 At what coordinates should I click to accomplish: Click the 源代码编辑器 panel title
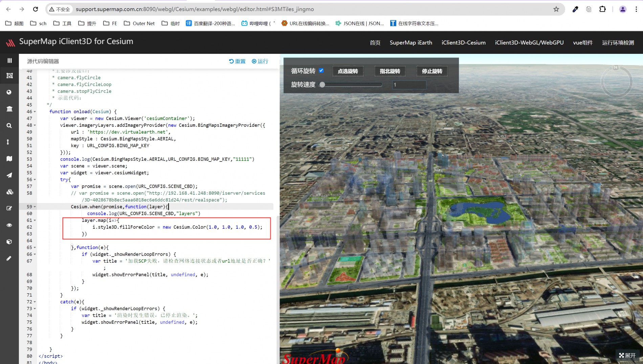pos(43,61)
